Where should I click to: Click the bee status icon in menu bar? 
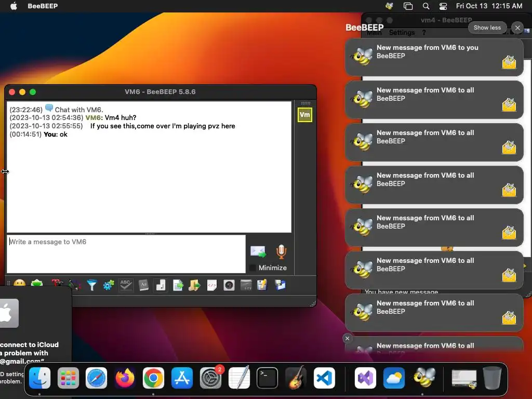389,6
